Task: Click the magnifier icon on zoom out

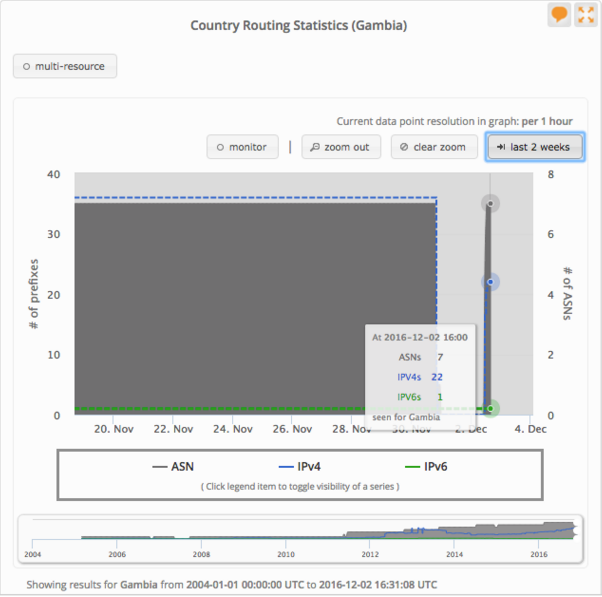Action: click(315, 147)
